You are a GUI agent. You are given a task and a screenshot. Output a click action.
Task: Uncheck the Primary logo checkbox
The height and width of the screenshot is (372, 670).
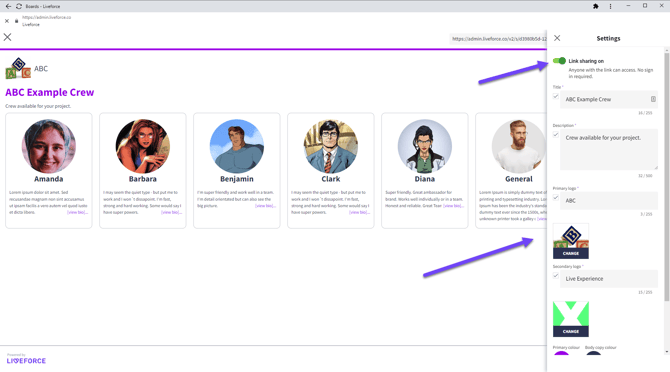tap(555, 197)
